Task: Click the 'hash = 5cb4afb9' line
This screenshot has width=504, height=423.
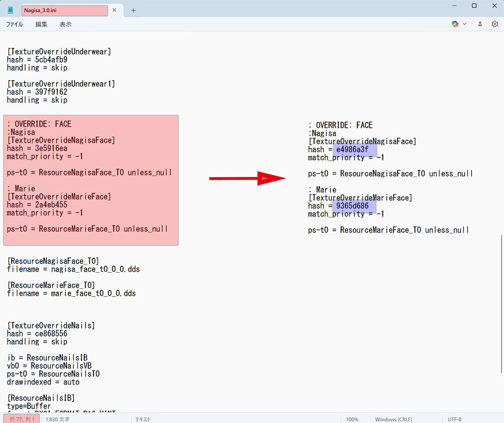Action: pyautogui.click(x=37, y=60)
